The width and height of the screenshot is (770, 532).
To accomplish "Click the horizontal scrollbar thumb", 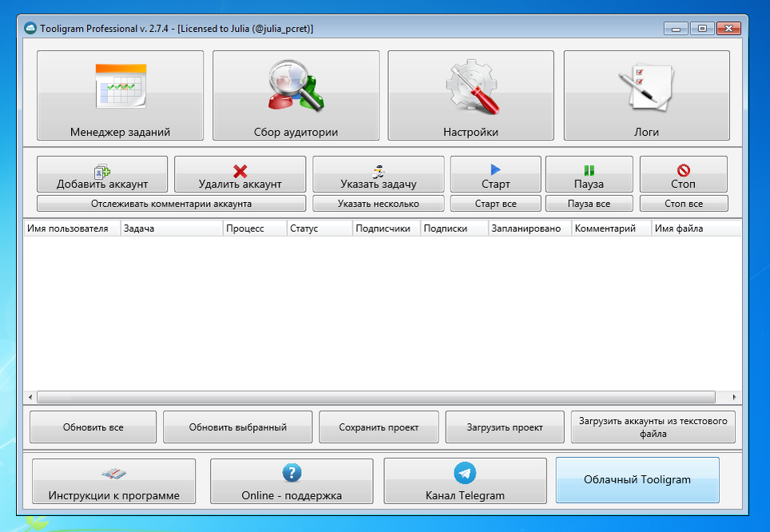I will point(376,397).
